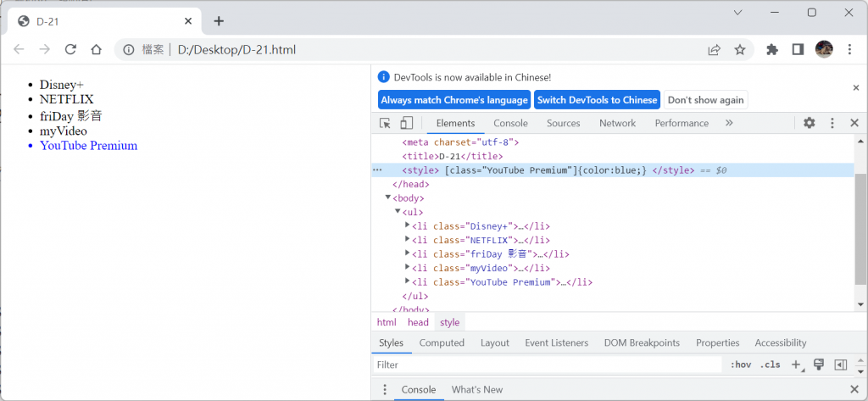
Task: Switch to the Network tab
Action: [x=617, y=123]
